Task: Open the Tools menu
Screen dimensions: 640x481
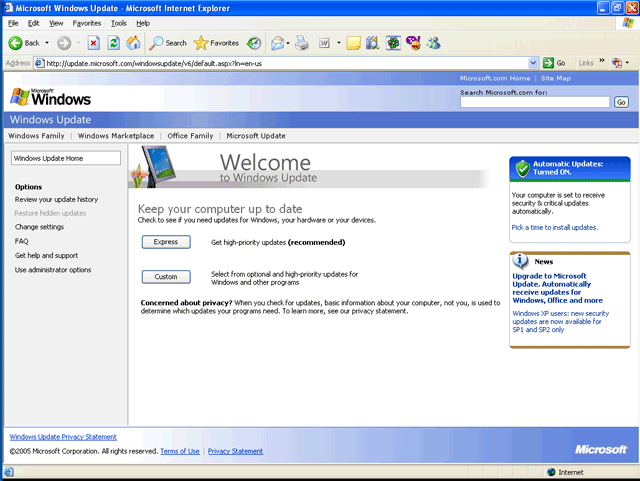Action: click(x=119, y=23)
